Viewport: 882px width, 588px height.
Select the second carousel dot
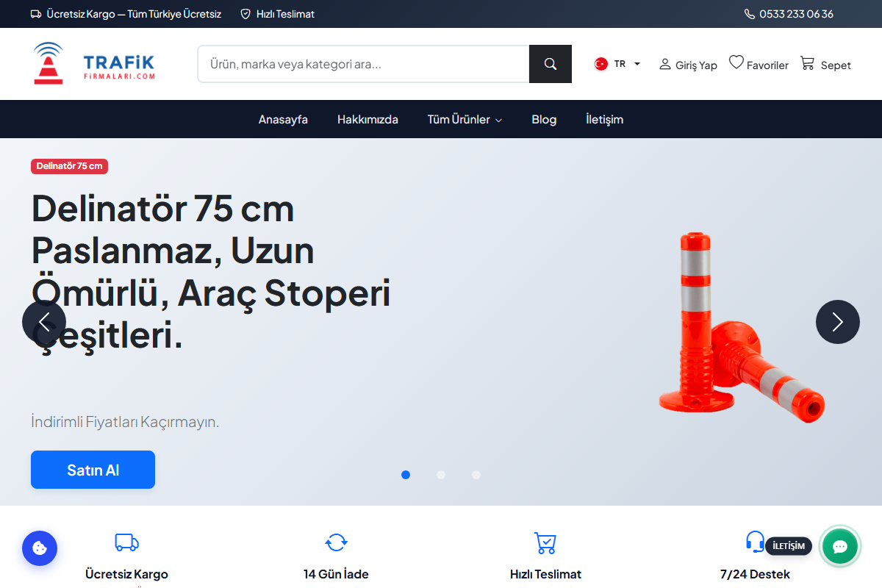[441, 475]
